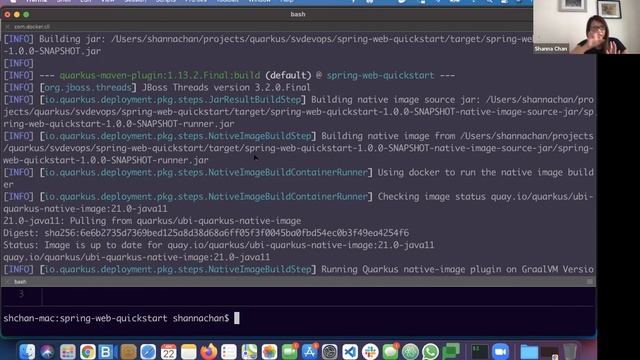Open Google Hangouts chat icon in Dock
640x360 pixels.
tap(451, 351)
